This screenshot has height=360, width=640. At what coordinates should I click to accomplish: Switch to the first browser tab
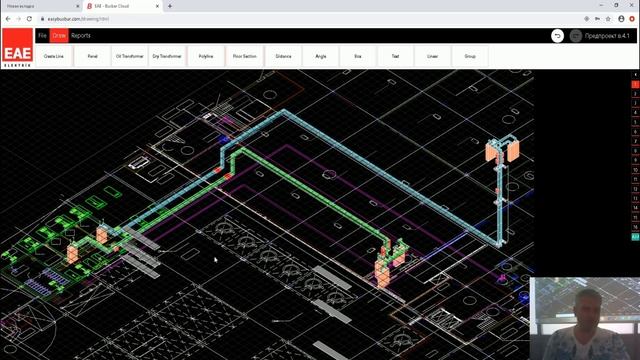41,6
